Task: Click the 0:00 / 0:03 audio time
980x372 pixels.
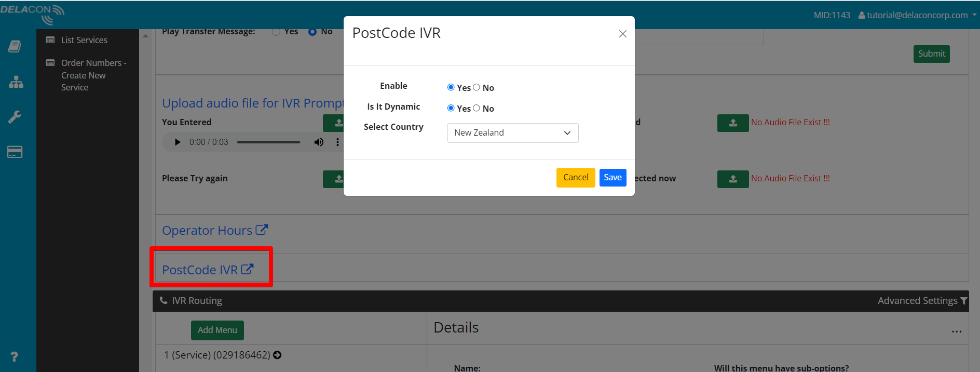Action: [209, 142]
